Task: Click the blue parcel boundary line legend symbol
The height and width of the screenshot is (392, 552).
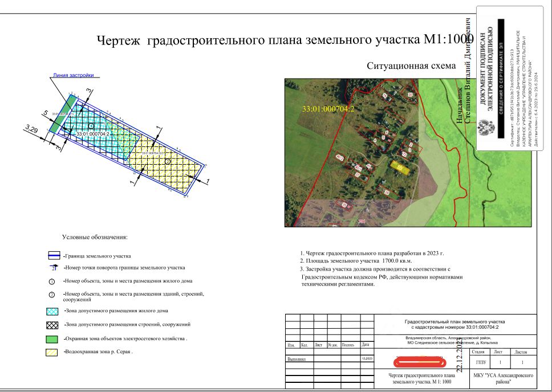Action: click(54, 255)
